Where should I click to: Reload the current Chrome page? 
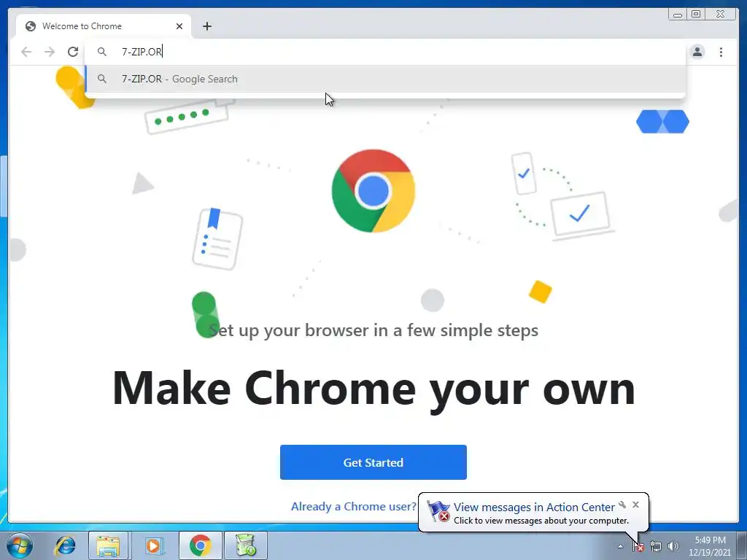click(73, 52)
